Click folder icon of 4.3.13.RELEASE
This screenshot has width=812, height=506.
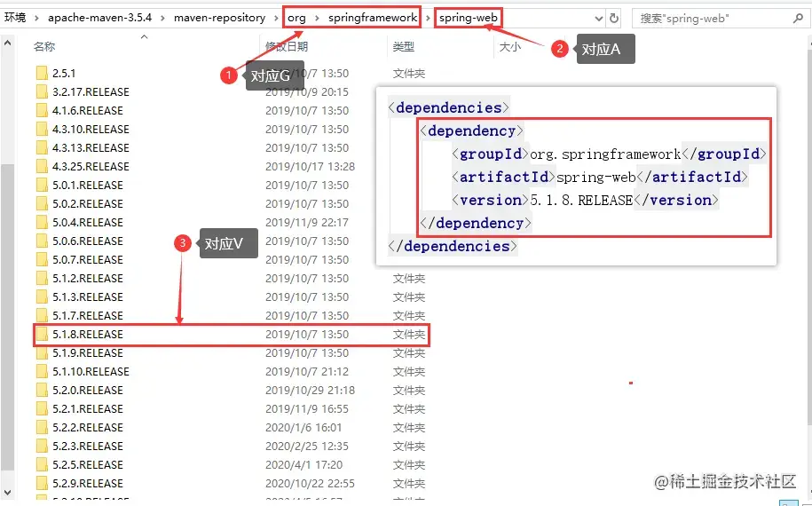pos(42,147)
